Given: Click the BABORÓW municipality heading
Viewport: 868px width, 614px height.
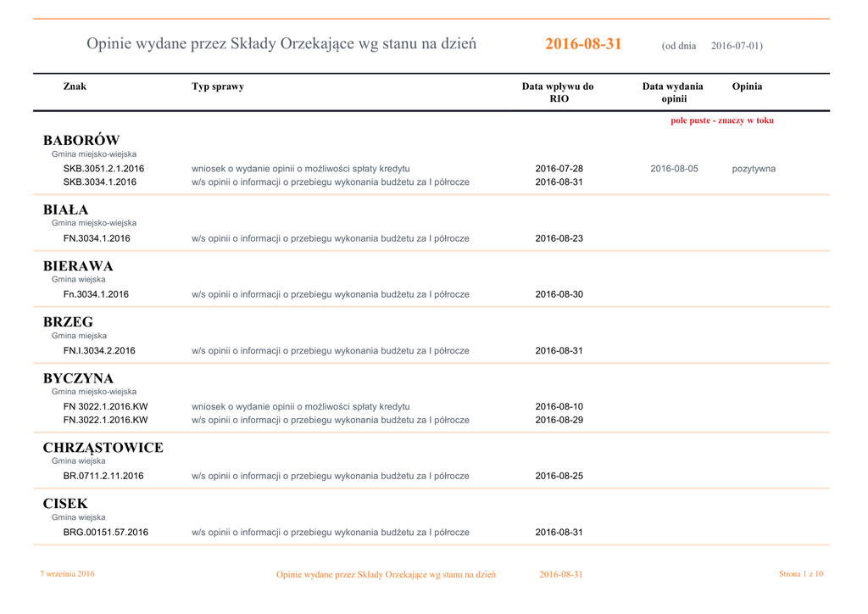Looking at the screenshot, I should (x=81, y=140).
